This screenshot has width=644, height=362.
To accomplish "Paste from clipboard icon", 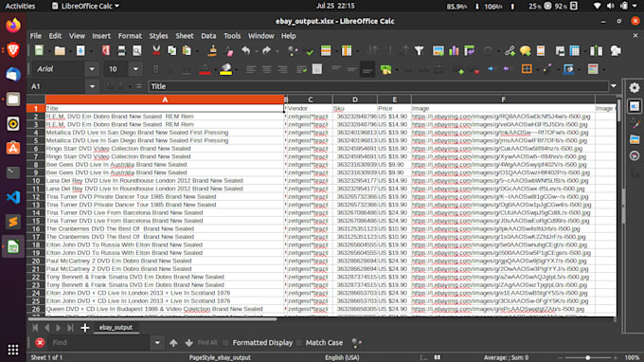I will coord(187,50).
